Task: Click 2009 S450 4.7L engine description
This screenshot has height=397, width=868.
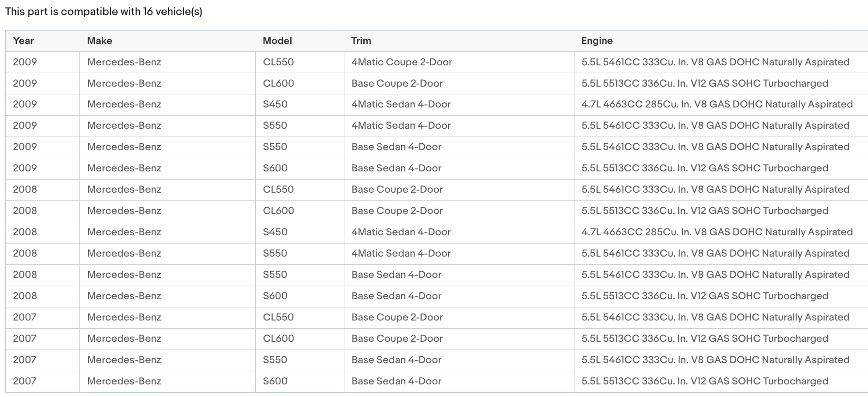Action: pyautogui.click(x=717, y=105)
